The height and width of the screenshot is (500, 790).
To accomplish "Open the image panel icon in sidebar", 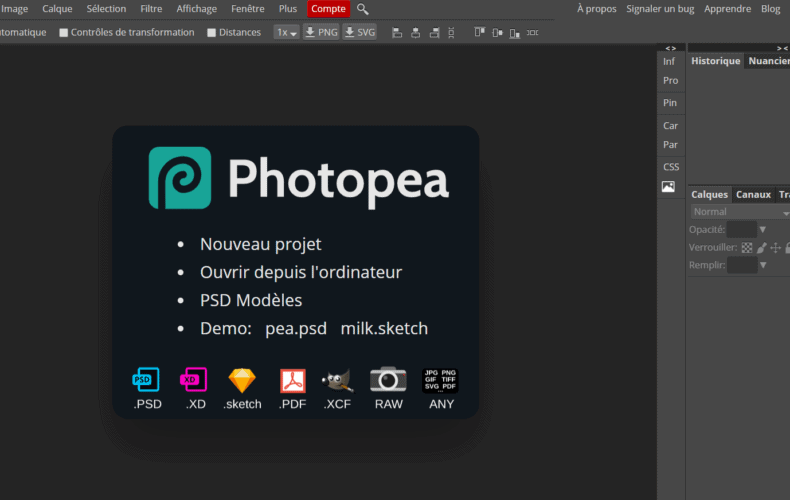I will click(668, 186).
